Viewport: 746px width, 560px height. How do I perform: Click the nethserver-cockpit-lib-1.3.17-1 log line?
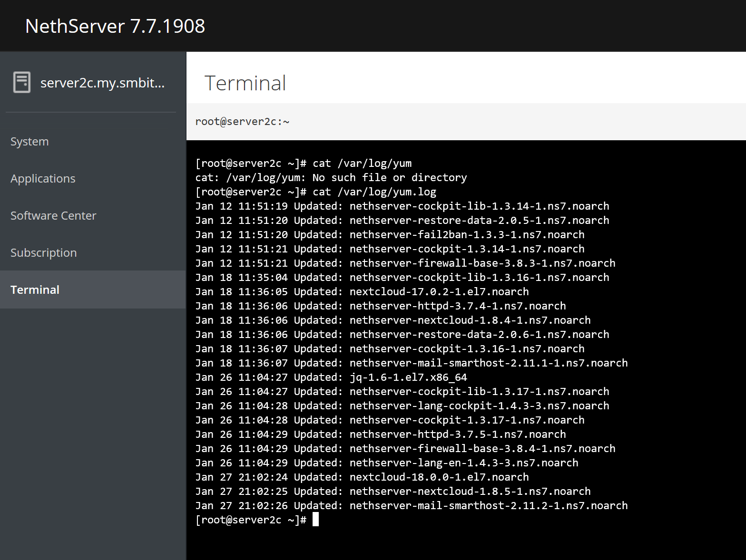tap(402, 391)
